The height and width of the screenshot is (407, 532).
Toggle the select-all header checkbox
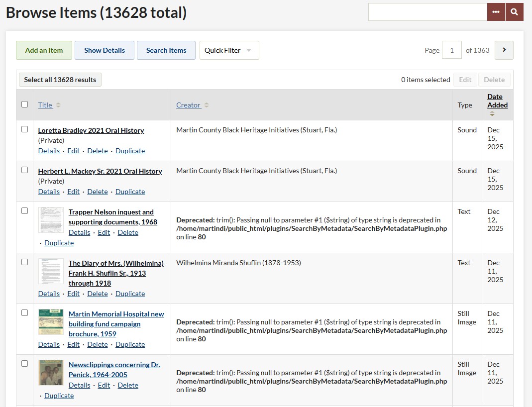pos(25,104)
